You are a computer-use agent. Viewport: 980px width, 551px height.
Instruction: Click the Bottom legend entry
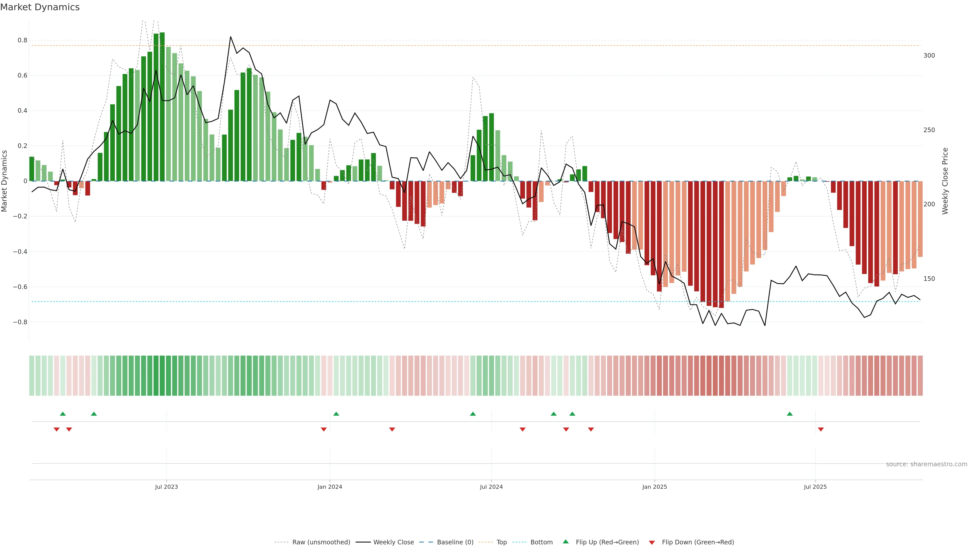coord(541,542)
